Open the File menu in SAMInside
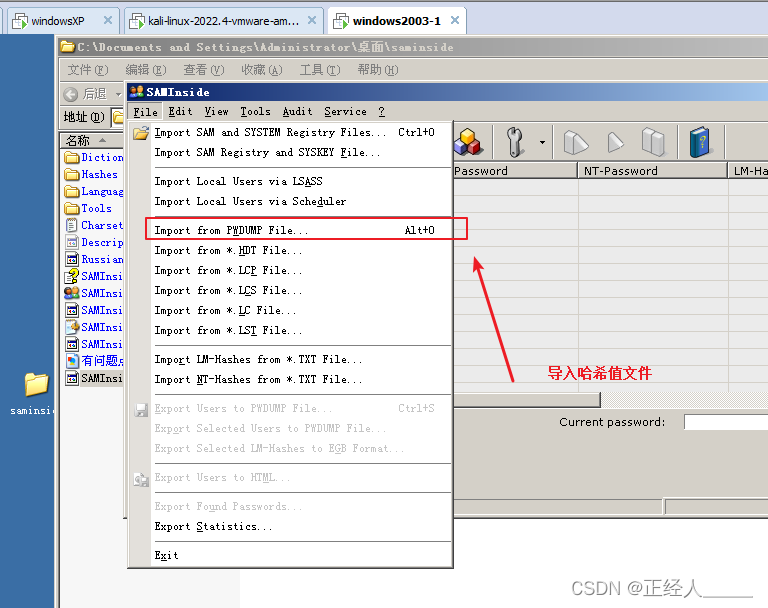Image resolution: width=768 pixels, height=608 pixels. point(145,112)
